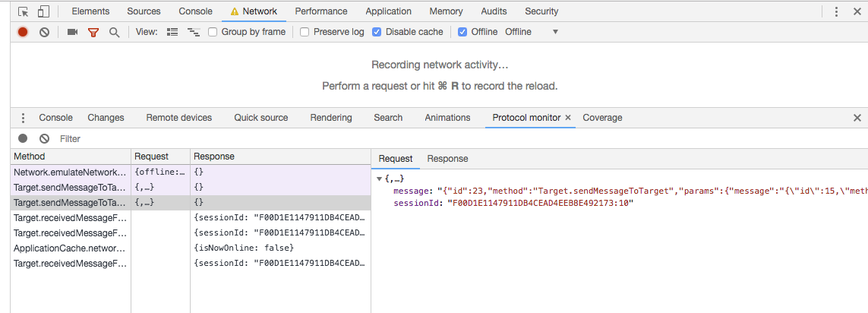Toggle the network filter funnel icon
This screenshot has height=313, width=868.
[x=93, y=32]
